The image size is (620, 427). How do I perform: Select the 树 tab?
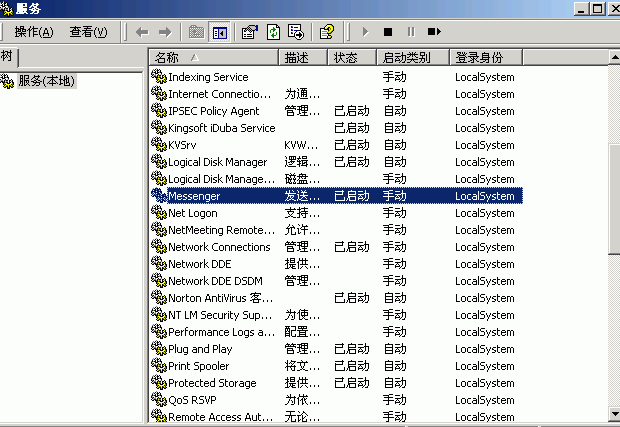click(x=8, y=57)
